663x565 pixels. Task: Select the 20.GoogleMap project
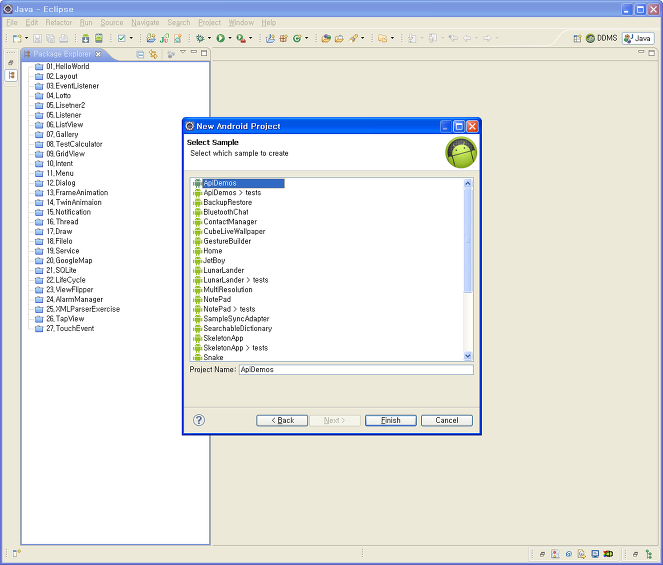tap(69, 261)
